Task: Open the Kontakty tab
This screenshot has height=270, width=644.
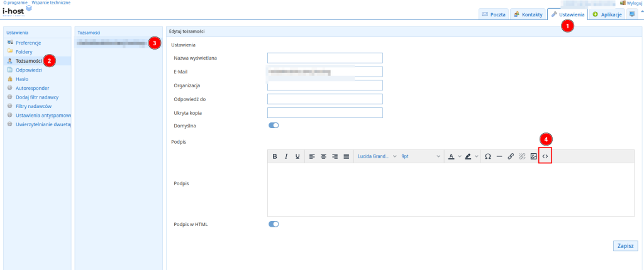Action: [x=528, y=14]
